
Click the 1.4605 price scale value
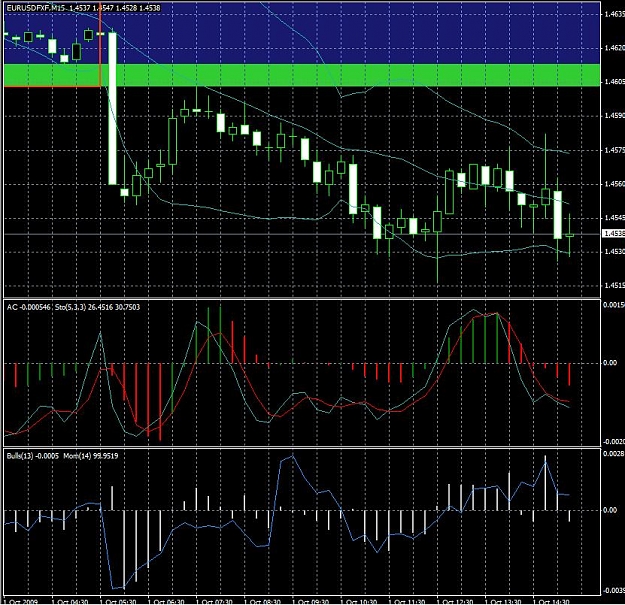(614, 82)
